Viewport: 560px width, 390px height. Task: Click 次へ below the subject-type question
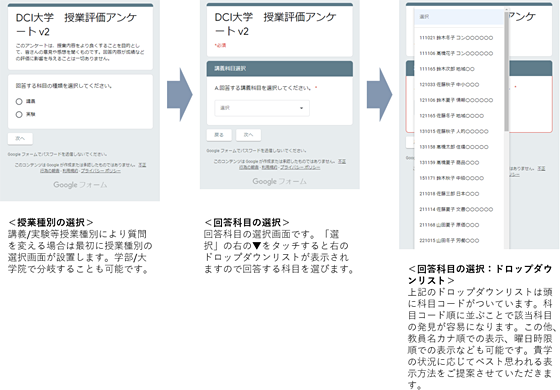[20, 139]
